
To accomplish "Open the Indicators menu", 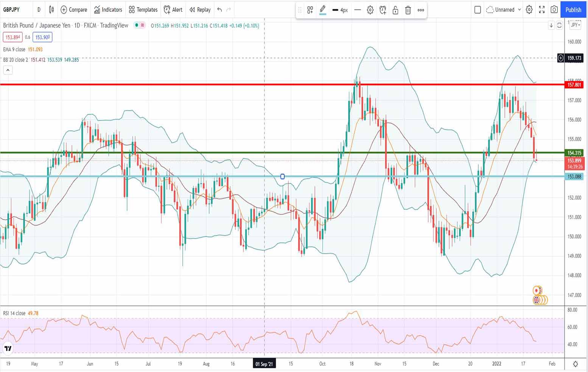I will tap(108, 10).
